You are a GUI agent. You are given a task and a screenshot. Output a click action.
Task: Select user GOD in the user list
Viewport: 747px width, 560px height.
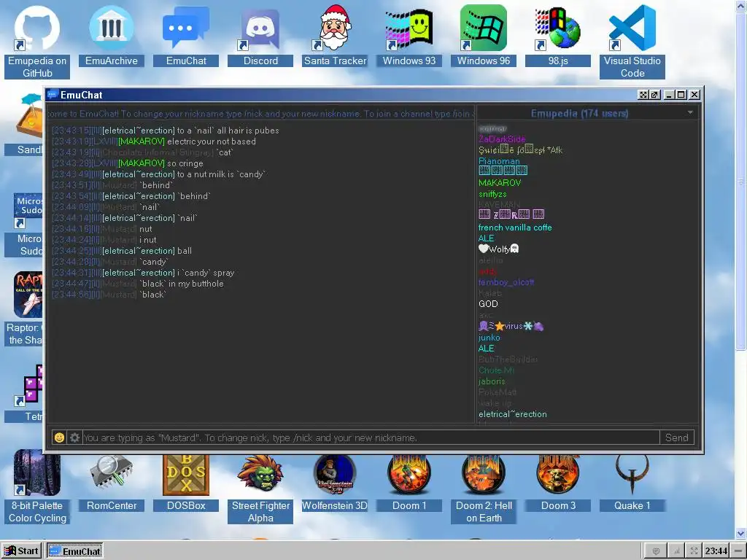(x=488, y=304)
